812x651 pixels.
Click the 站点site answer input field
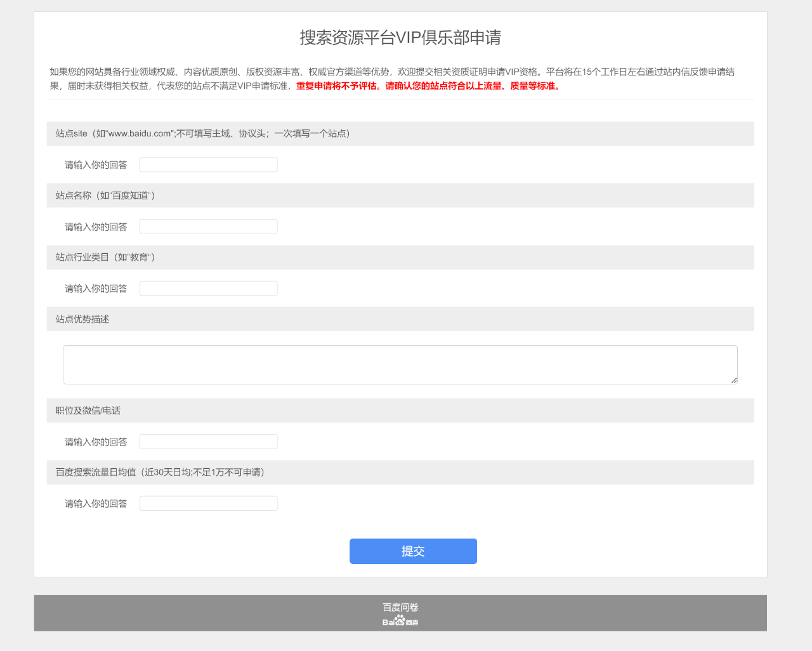208,165
